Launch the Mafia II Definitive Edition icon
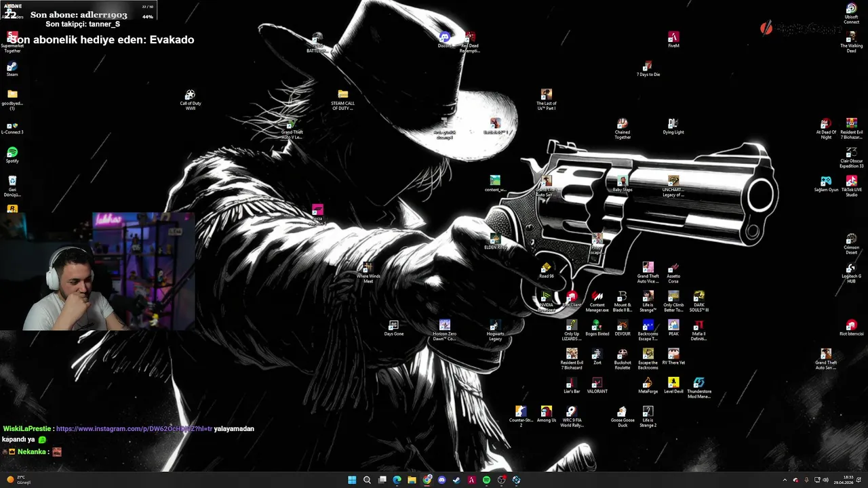The image size is (868, 488). pyautogui.click(x=699, y=331)
